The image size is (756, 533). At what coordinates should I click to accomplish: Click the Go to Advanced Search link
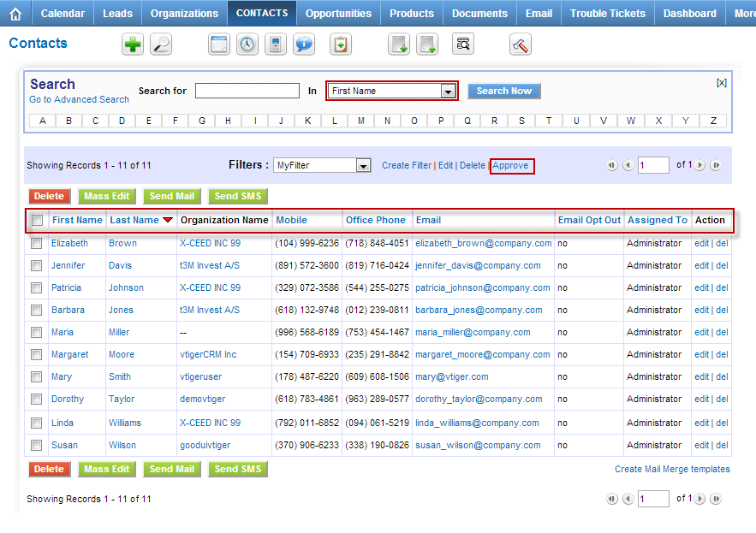(x=79, y=100)
